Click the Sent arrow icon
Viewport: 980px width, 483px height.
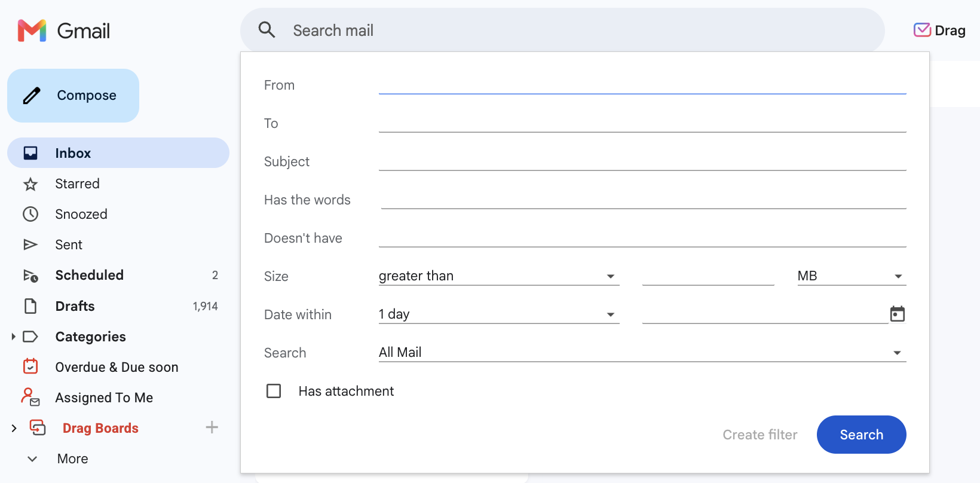pyautogui.click(x=30, y=244)
